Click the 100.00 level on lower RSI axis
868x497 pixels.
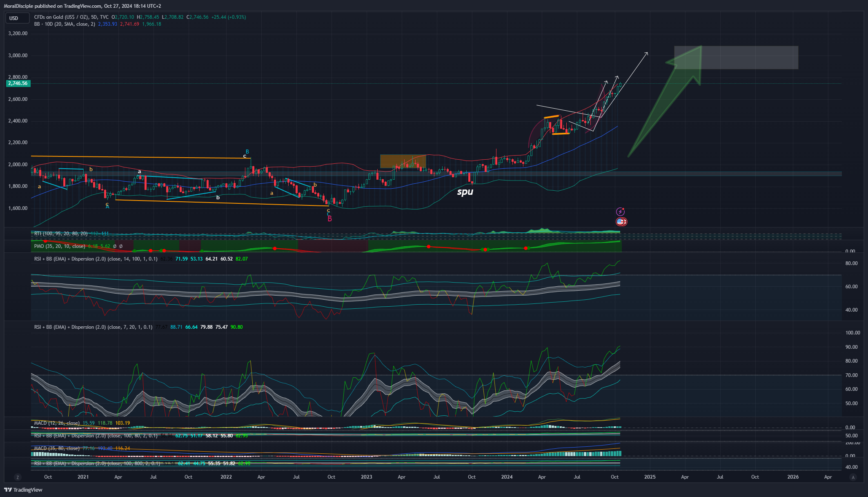(852, 333)
